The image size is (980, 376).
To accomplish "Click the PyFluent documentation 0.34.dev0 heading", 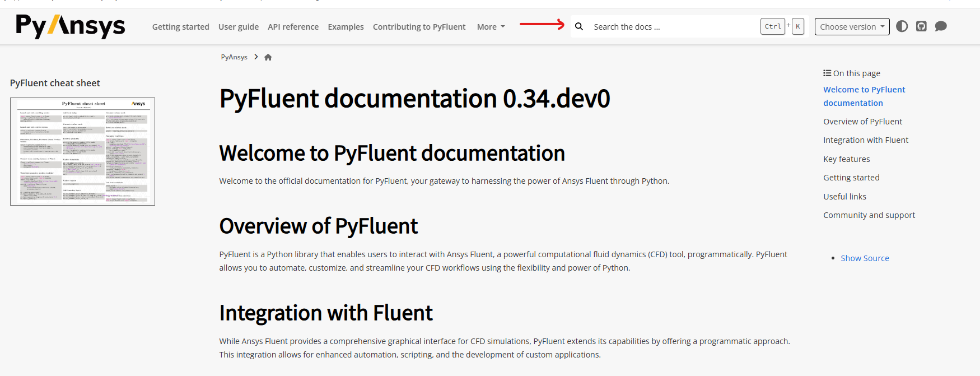I will [414, 99].
